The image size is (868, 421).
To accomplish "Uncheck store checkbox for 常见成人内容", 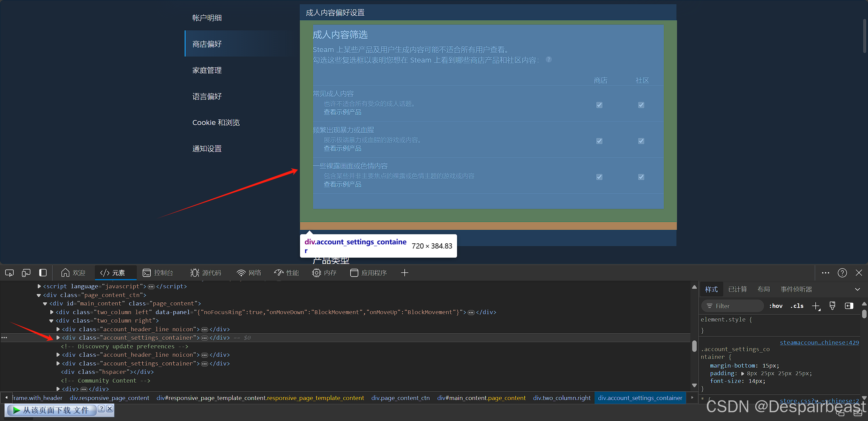I will click(599, 105).
